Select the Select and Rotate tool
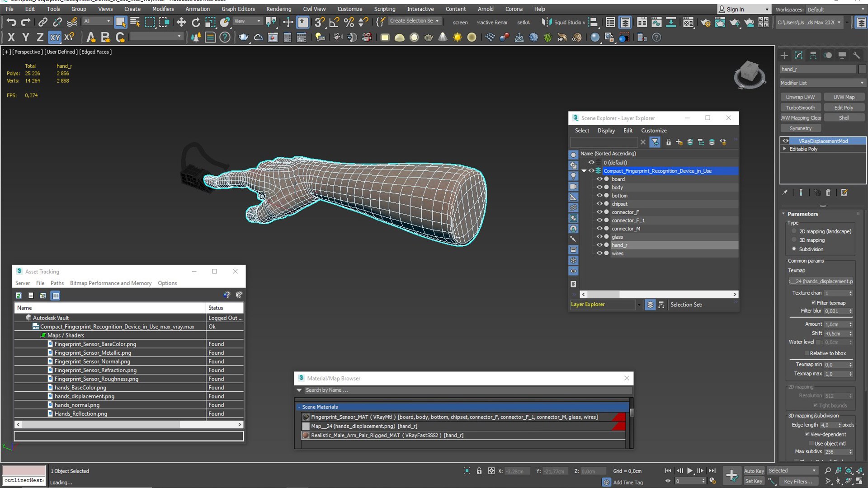Screen dimensions: 868x488 click(x=196, y=22)
